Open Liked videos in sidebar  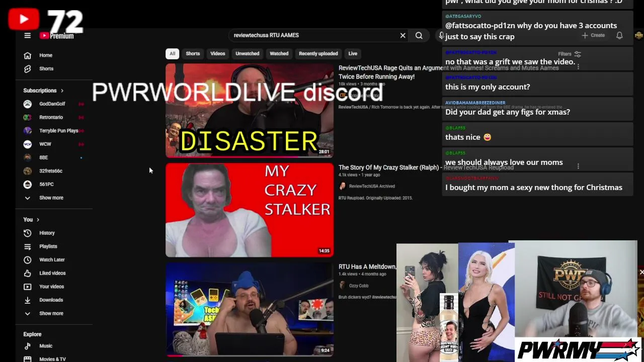pyautogui.click(x=52, y=273)
